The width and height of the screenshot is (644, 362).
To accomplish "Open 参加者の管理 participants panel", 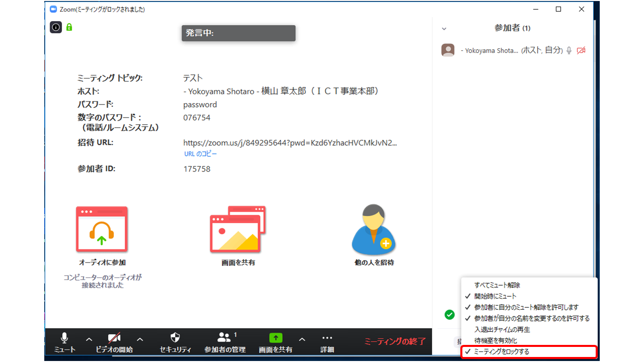I will click(225, 343).
